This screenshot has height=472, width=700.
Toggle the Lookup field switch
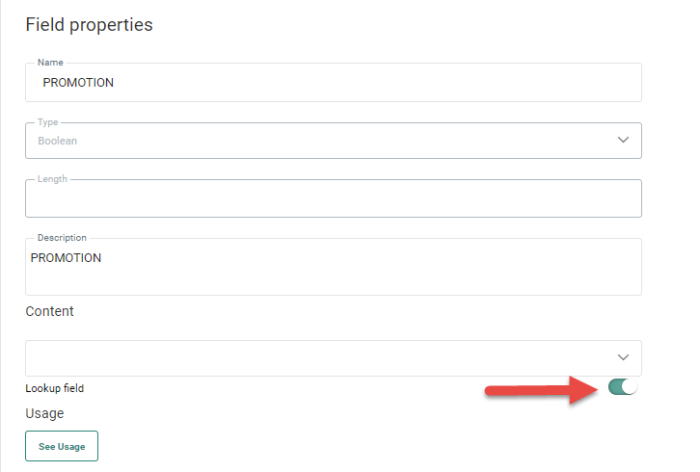click(622, 386)
